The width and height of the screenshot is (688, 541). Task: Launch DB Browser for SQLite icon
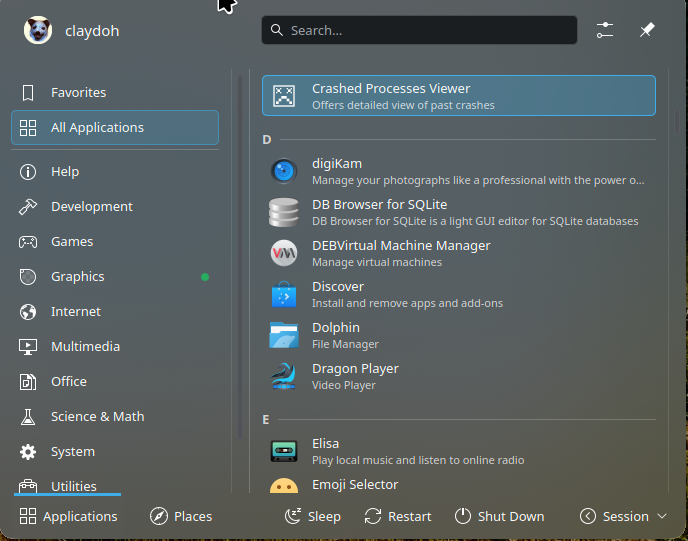click(284, 212)
